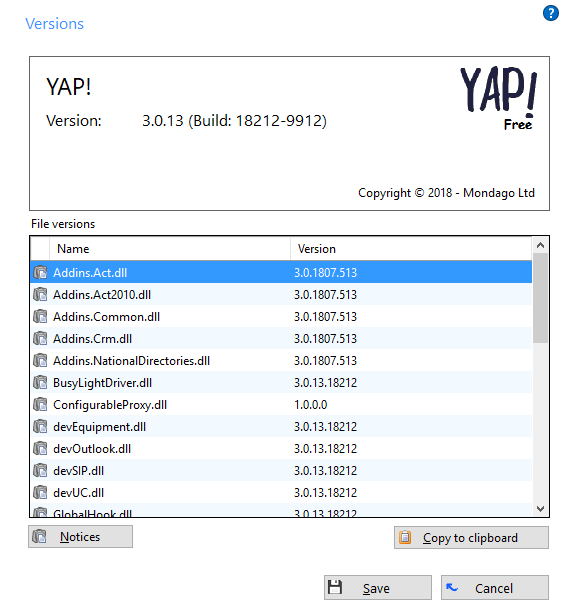The image size is (567, 612).
Task: Select the devOutlook.dll file name
Action: [x=92, y=448]
